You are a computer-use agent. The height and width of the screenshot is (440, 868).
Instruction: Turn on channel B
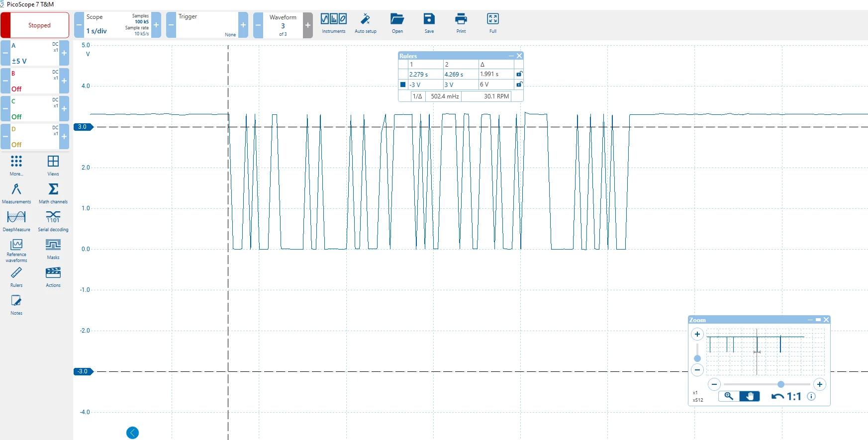[x=35, y=81]
